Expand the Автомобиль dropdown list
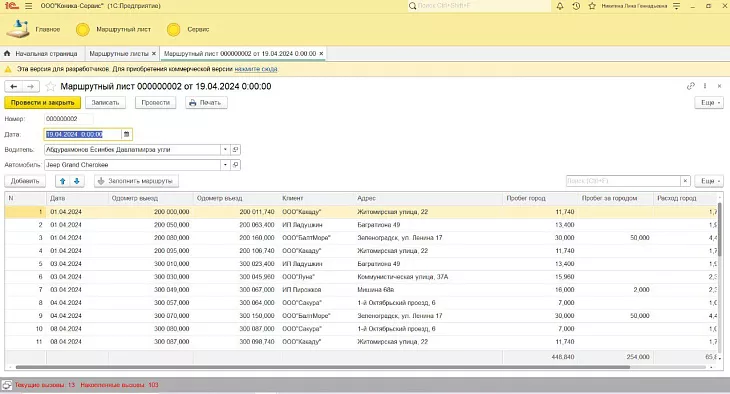Screen dimensions: 730x394 pyautogui.click(x=225, y=165)
